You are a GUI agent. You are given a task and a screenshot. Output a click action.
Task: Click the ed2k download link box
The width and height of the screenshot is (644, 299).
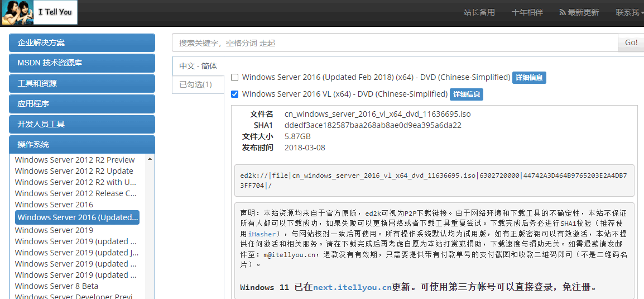pyautogui.click(x=434, y=181)
